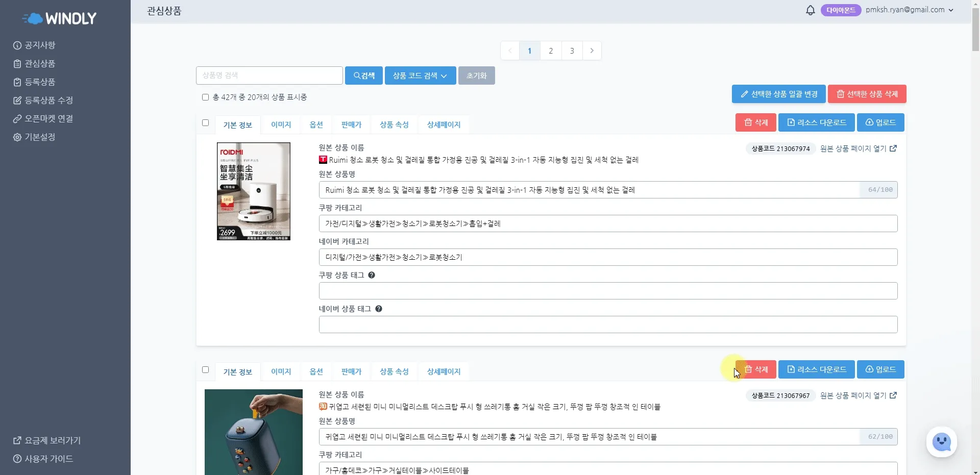Viewport: 980px width, 475px height.
Task: Click the 검색 search button
Action: point(363,76)
